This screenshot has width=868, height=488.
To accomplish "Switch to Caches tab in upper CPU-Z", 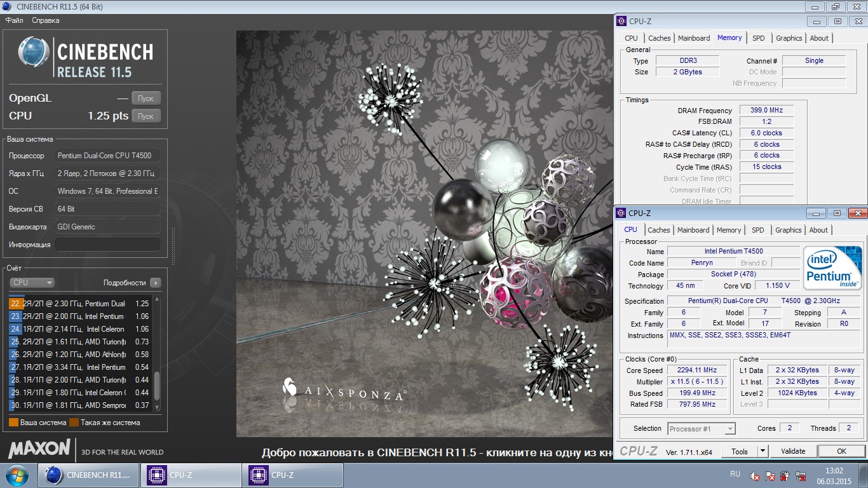I will coord(660,38).
